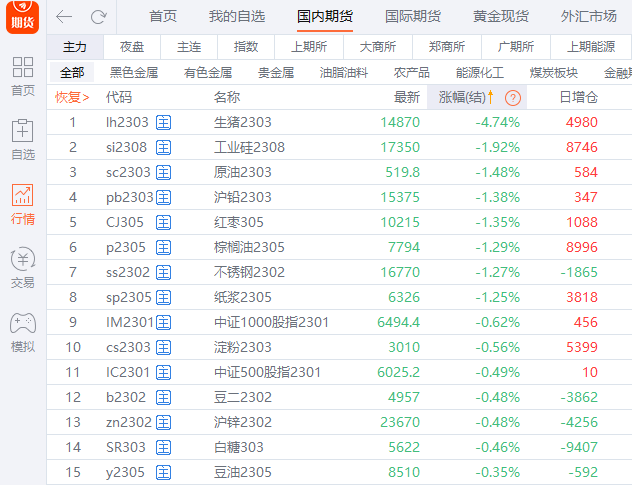Sort by 涨幅(结) column header
This screenshot has width=632, height=485.
[462, 97]
